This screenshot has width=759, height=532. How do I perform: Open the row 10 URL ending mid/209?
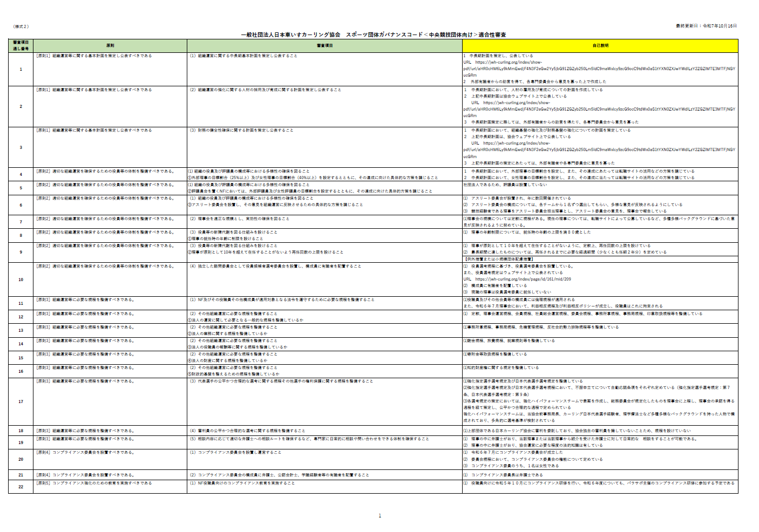click(x=521, y=279)
